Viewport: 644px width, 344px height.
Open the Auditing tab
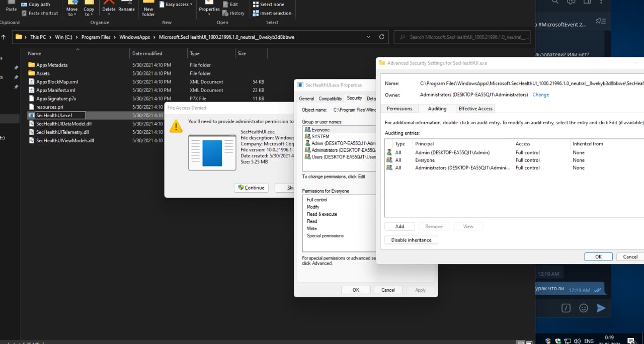point(437,109)
